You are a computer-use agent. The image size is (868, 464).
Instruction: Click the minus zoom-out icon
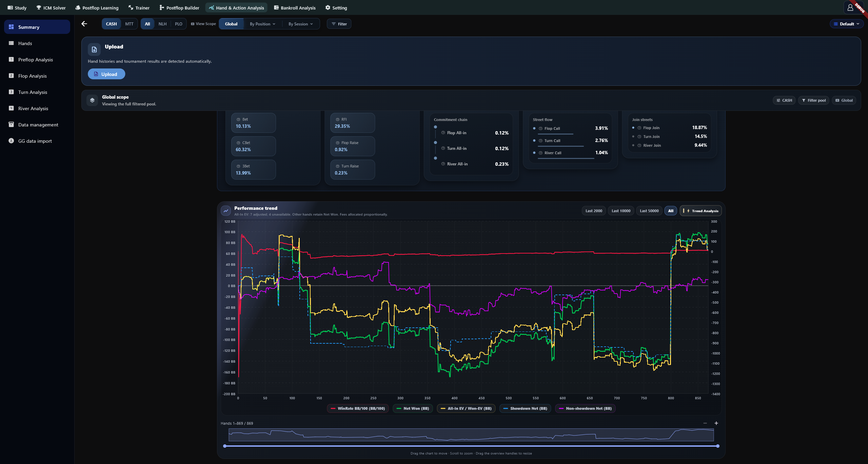[705, 423]
